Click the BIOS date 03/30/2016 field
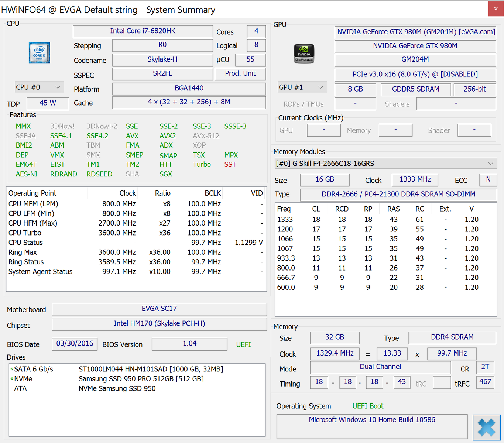The image size is (504, 443). (x=75, y=344)
